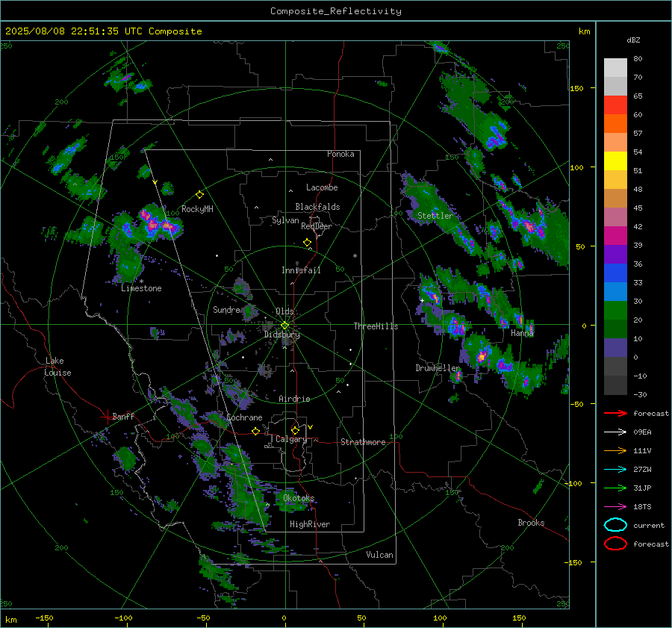The height and width of the screenshot is (628, 672).
Task: Click the Blackfalds label
Action: coord(317,207)
